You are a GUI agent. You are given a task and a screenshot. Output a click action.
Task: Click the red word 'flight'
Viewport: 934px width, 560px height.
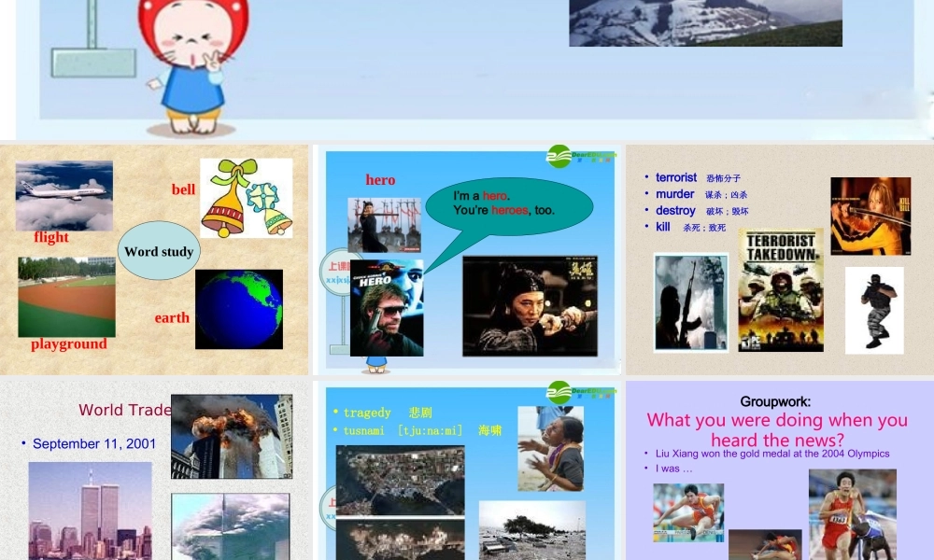pos(51,237)
